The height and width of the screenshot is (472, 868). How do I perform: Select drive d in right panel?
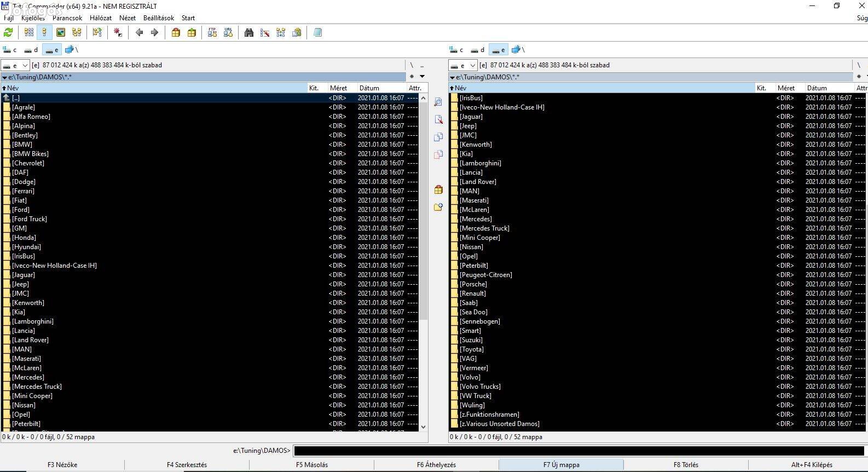tap(478, 50)
